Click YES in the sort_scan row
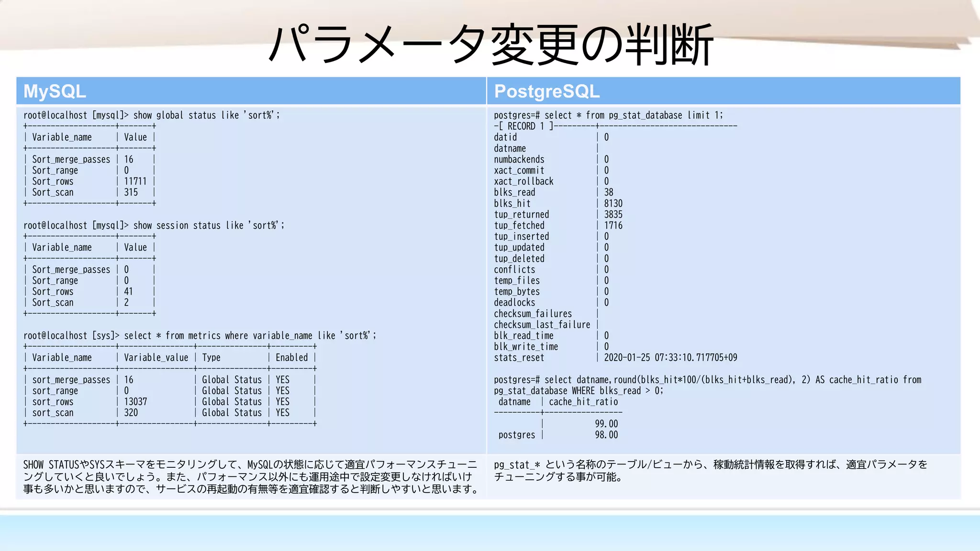Screen dimensions: 980x551 coord(282,413)
